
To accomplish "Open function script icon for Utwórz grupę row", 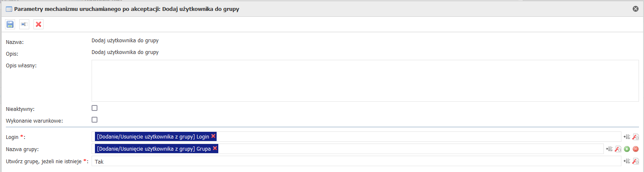I will point(636,161).
